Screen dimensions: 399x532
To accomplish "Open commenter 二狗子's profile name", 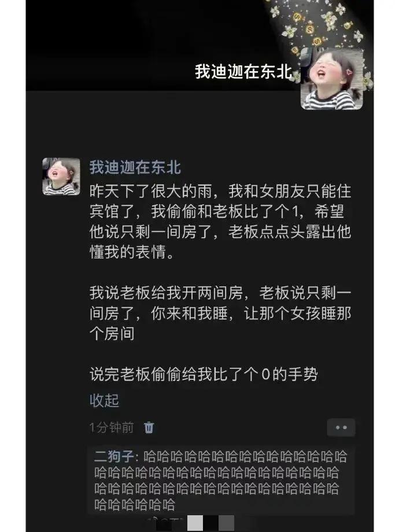I will 114,456.
